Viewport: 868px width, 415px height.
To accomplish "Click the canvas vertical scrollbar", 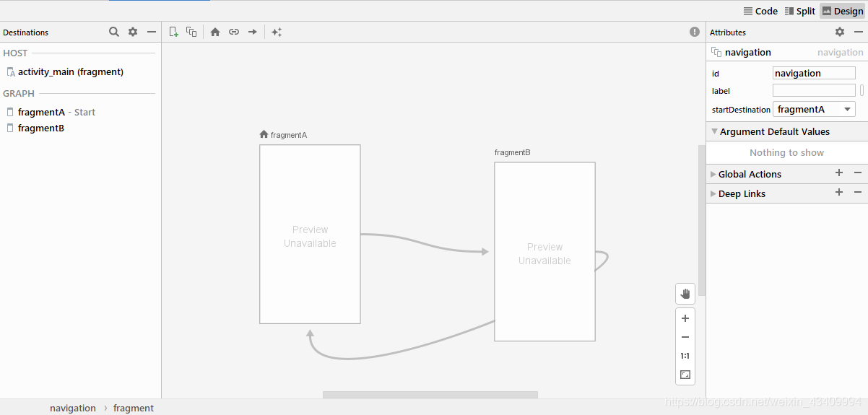I will coord(702,220).
